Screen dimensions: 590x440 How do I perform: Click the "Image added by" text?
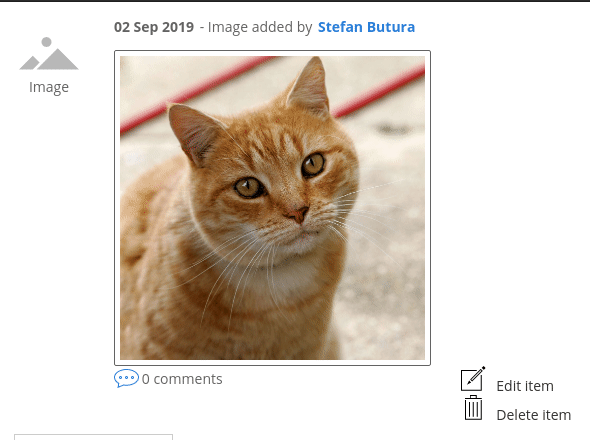tap(260, 27)
